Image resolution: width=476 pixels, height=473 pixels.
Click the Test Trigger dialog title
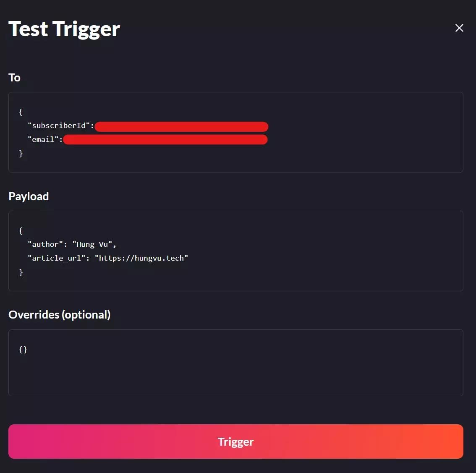pos(64,29)
